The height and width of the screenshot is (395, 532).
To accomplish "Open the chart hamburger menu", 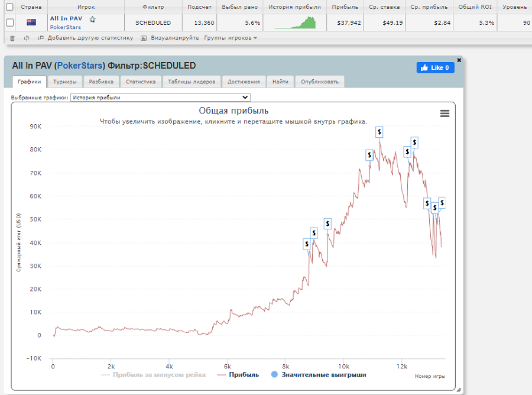I will (x=445, y=114).
